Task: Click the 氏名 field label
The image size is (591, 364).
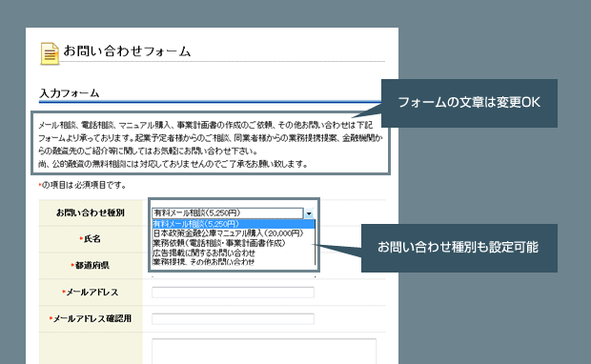Action: [91, 239]
